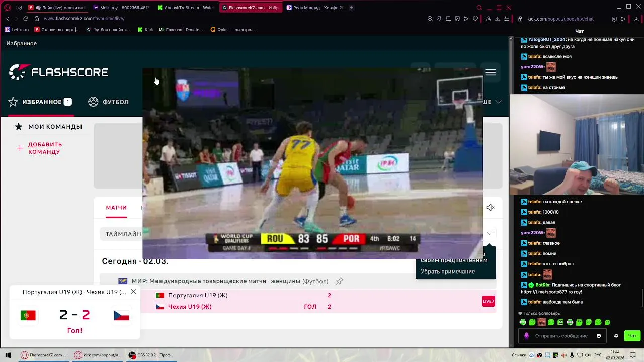Switch to FlashscoreKZ.com taskbar window
Screen dimensions: 644x362
(x=44, y=355)
